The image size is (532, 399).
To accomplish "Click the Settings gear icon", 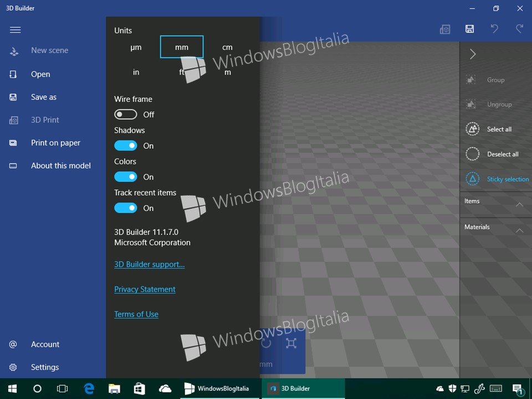I will pyautogui.click(x=13, y=367).
